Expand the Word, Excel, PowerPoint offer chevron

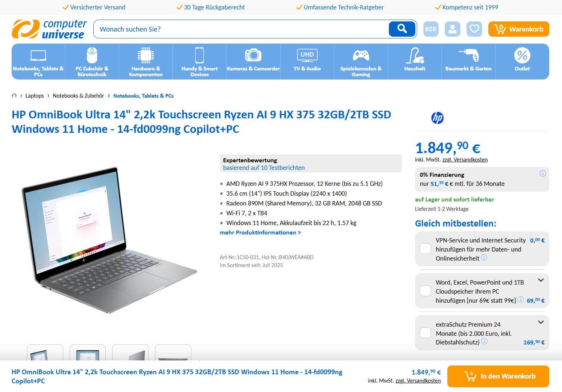[541, 280]
